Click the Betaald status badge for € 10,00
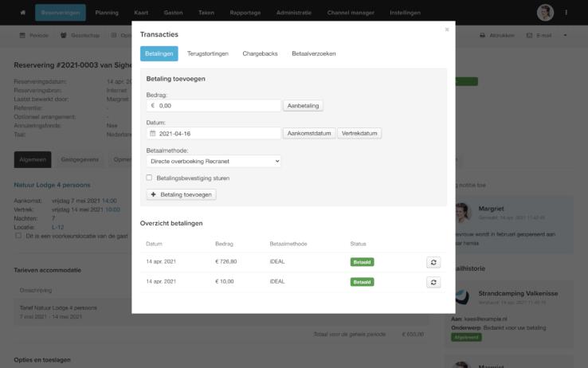The image size is (588, 368). [x=362, y=282]
